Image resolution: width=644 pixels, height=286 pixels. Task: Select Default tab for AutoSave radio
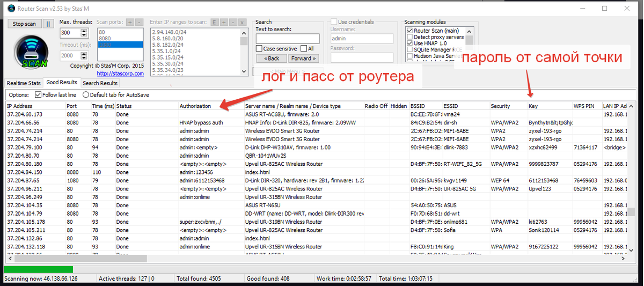pyautogui.click(x=86, y=95)
